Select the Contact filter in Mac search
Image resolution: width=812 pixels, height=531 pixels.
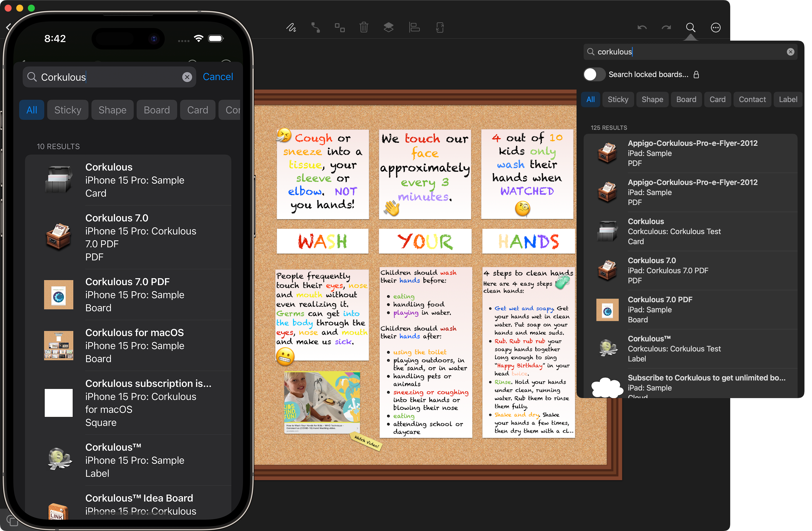pyautogui.click(x=752, y=99)
